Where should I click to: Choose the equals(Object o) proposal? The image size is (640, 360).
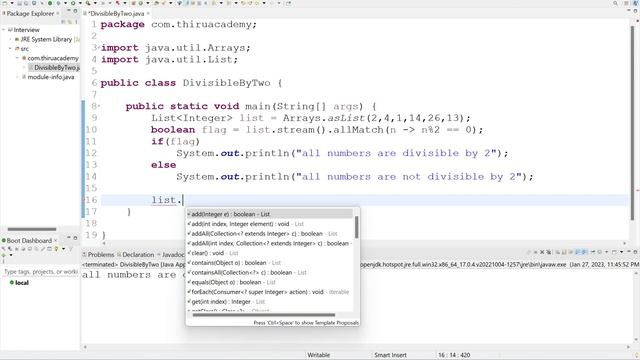(x=269, y=282)
